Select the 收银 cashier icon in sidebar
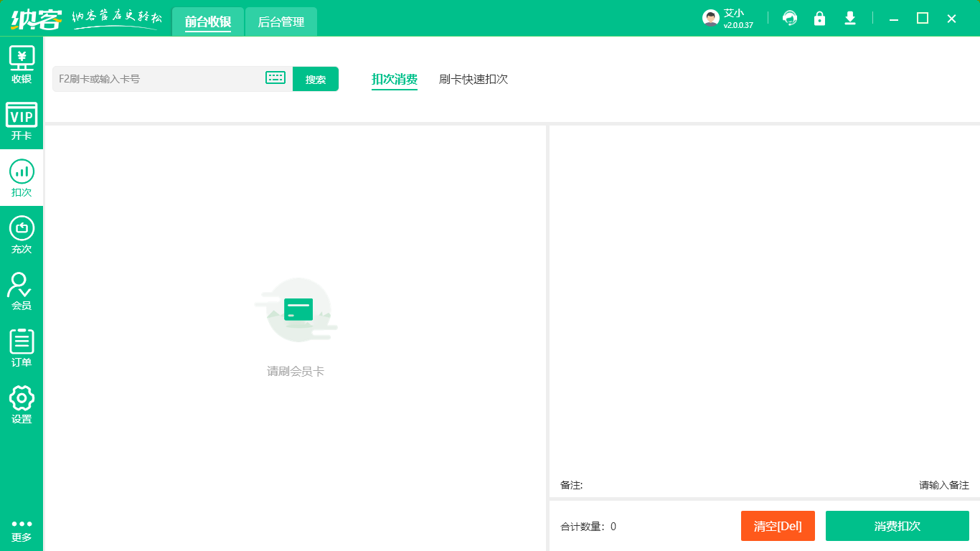Viewport: 980px width, 551px height. [x=22, y=63]
